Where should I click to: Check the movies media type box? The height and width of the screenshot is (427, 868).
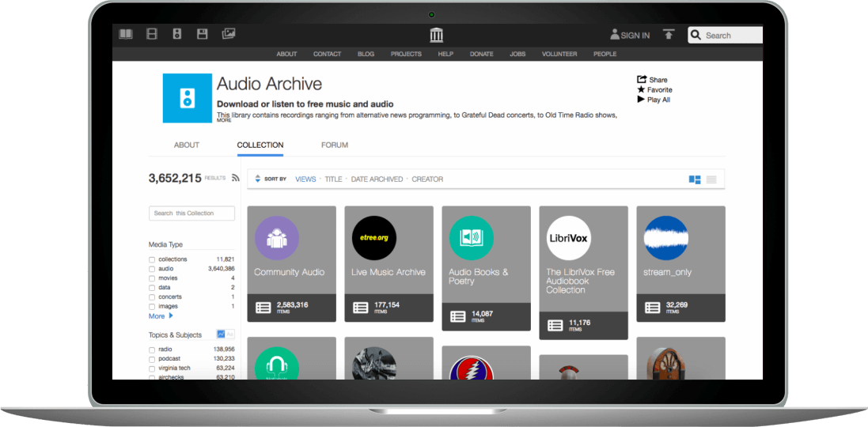(152, 278)
